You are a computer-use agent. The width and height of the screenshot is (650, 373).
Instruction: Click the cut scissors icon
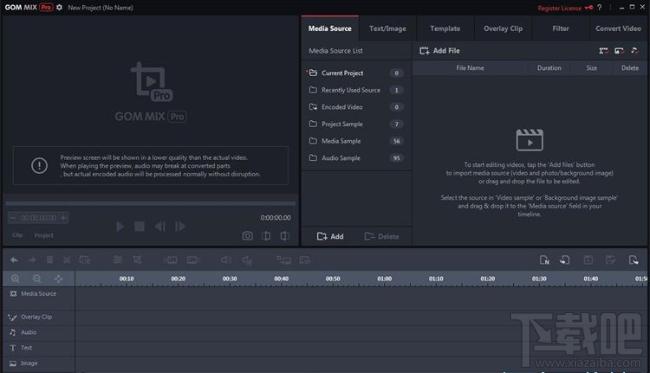point(67,260)
